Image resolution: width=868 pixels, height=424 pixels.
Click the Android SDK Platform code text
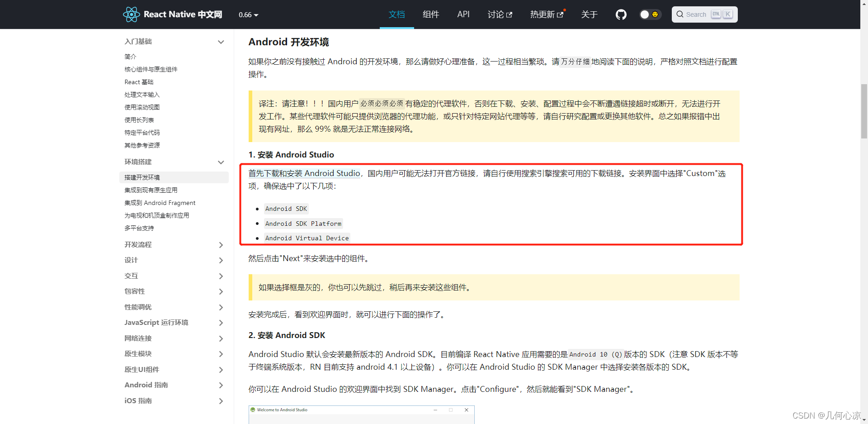pos(303,224)
